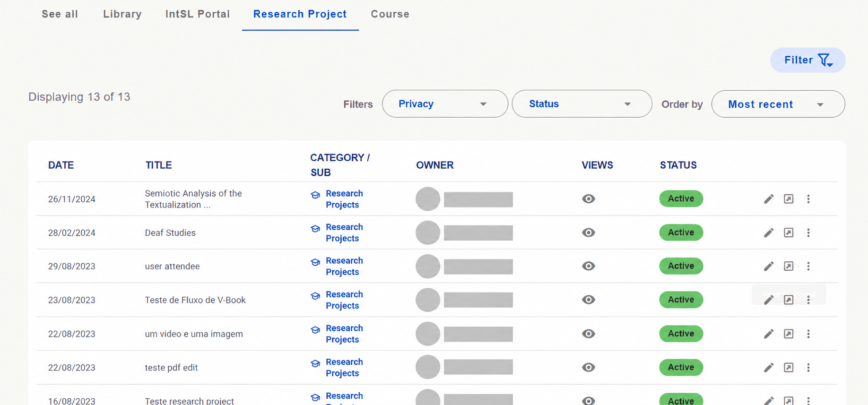Toggle eye icon for teste pdf edit
Screen dimensions: 868x405
(x=589, y=367)
